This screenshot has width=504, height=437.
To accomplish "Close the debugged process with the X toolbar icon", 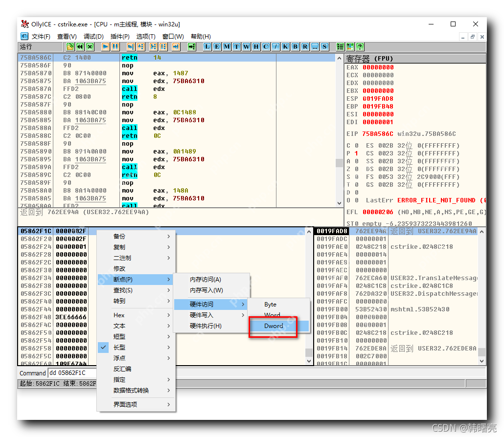I will pos(90,46).
